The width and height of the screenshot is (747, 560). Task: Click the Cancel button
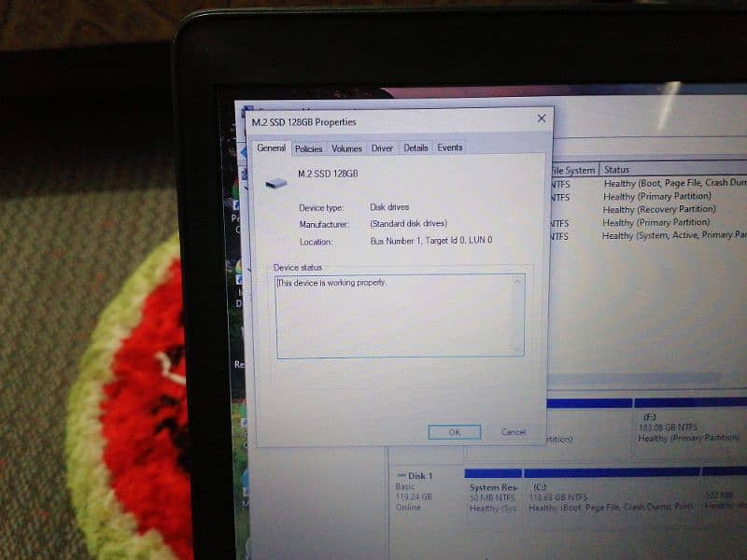513,432
